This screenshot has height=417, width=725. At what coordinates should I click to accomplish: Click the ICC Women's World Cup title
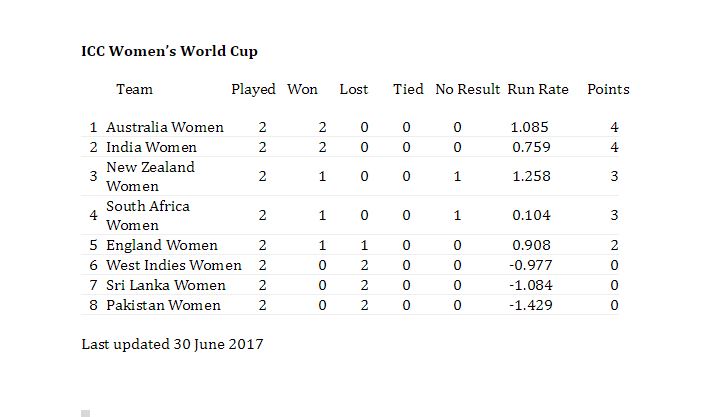169,51
